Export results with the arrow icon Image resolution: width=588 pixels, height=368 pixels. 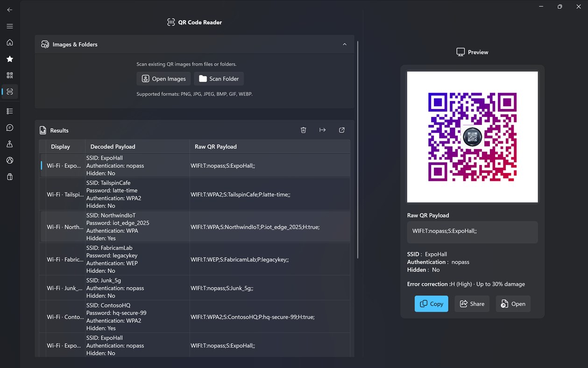pyautogui.click(x=322, y=130)
